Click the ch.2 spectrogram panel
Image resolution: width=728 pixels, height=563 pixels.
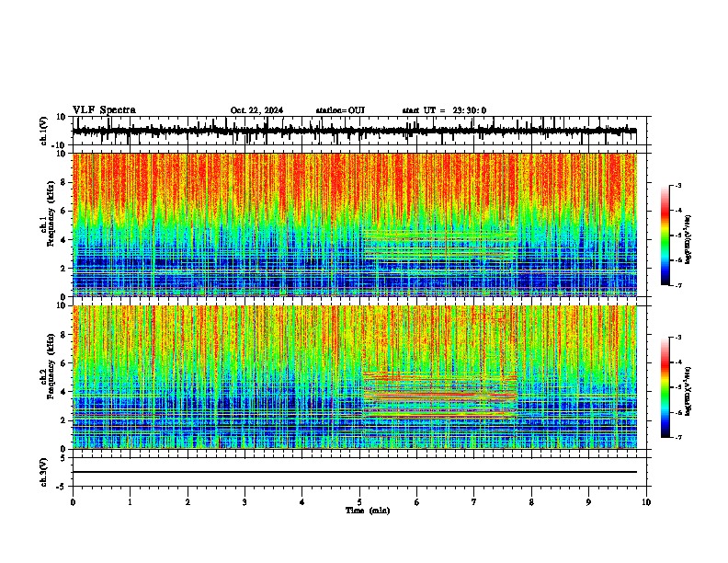point(355,377)
